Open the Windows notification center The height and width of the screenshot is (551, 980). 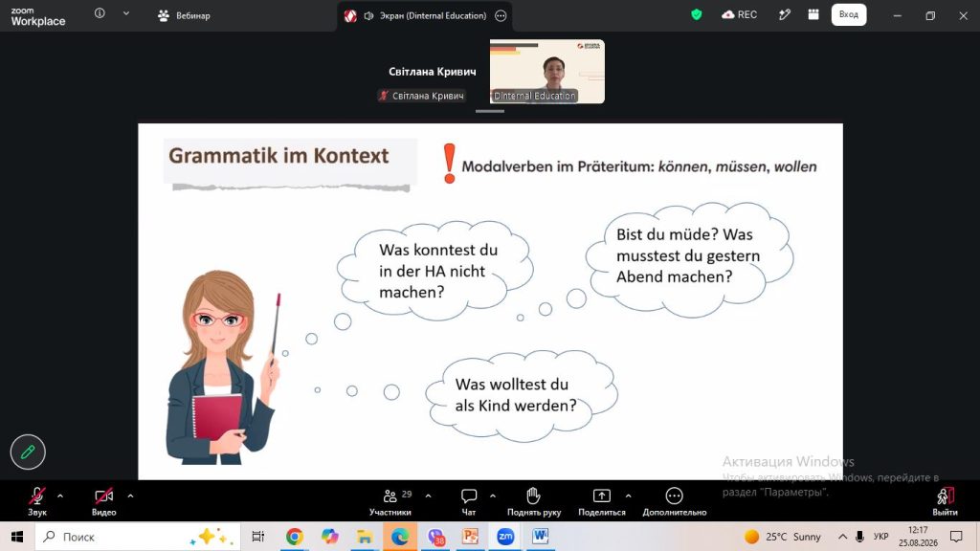click(956, 537)
